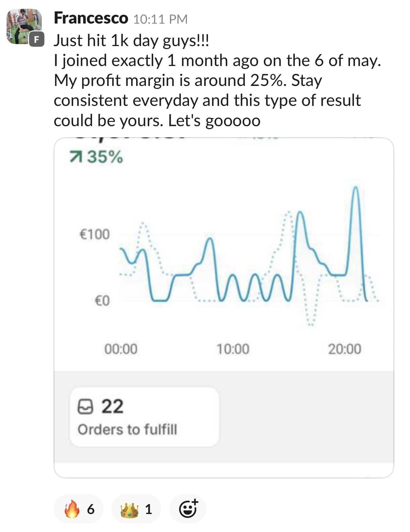410x532 pixels.
Task: Click the 20:00 time axis label
Action: pyautogui.click(x=345, y=349)
